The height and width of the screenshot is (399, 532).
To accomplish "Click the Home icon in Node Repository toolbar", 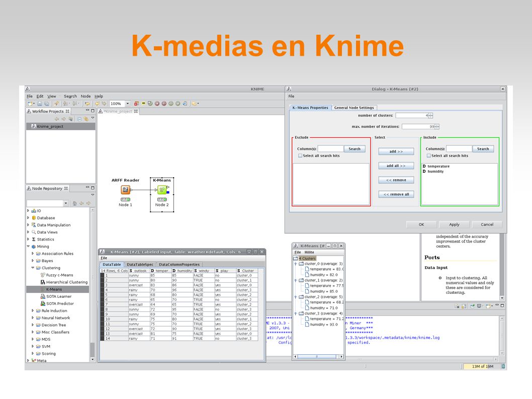I will 74,203.
